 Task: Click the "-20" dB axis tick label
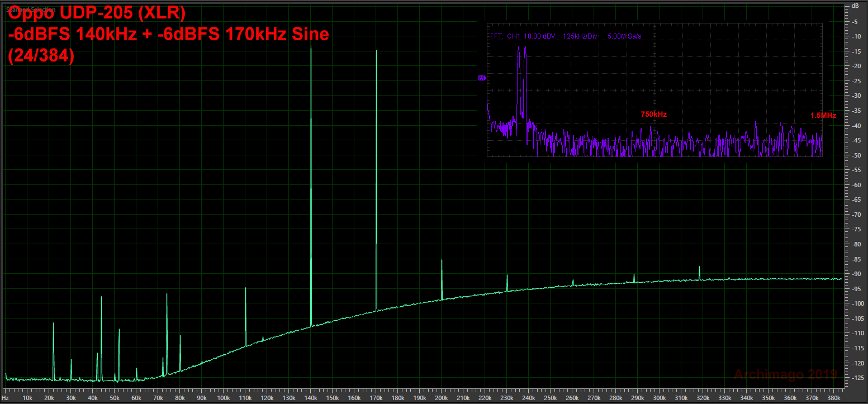855,66
